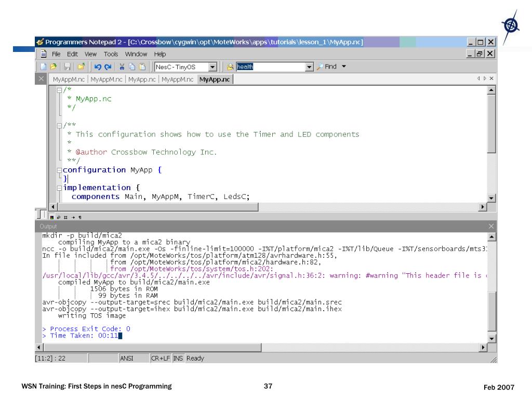
Task: Collapse the configuration MyApp block
Action: click(x=59, y=170)
